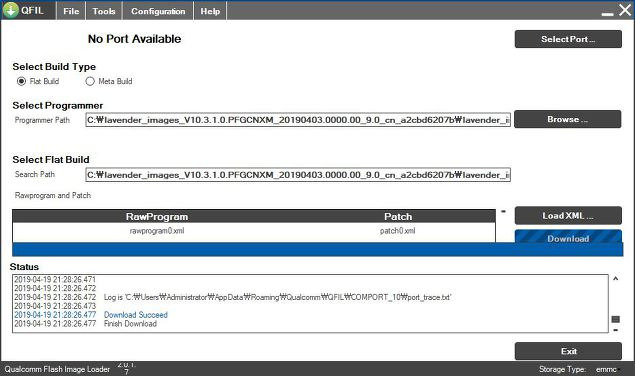635x376 pixels.
Task: Start flashing with the Download button
Action: point(568,238)
